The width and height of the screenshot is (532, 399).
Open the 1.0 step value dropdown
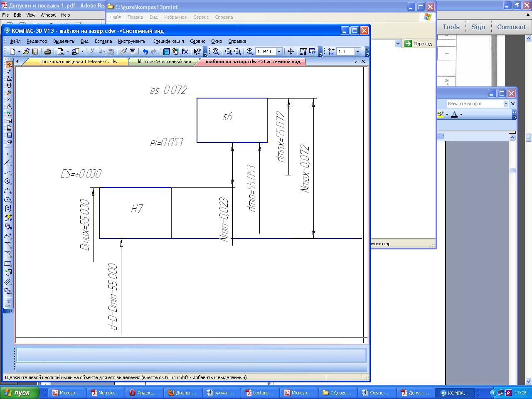pyautogui.click(x=358, y=52)
